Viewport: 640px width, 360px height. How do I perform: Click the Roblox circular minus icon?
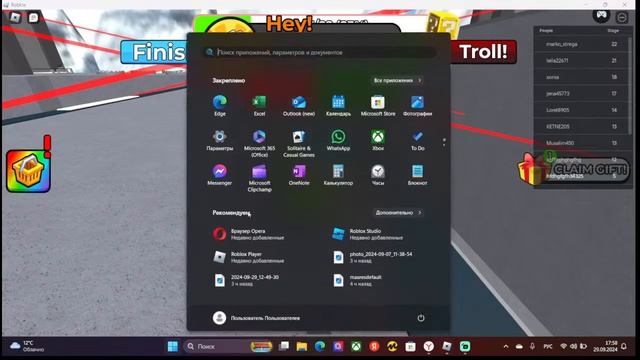click(x=622, y=18)
